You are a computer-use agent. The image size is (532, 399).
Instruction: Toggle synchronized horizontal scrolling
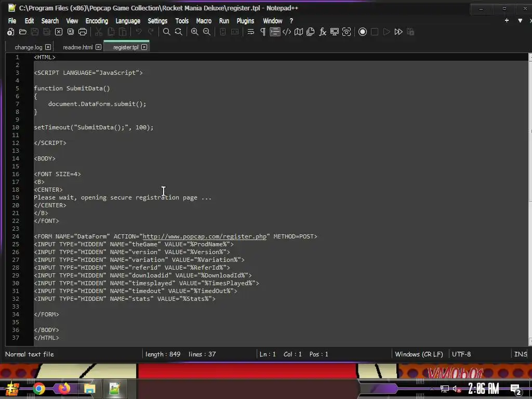(235, 32)
